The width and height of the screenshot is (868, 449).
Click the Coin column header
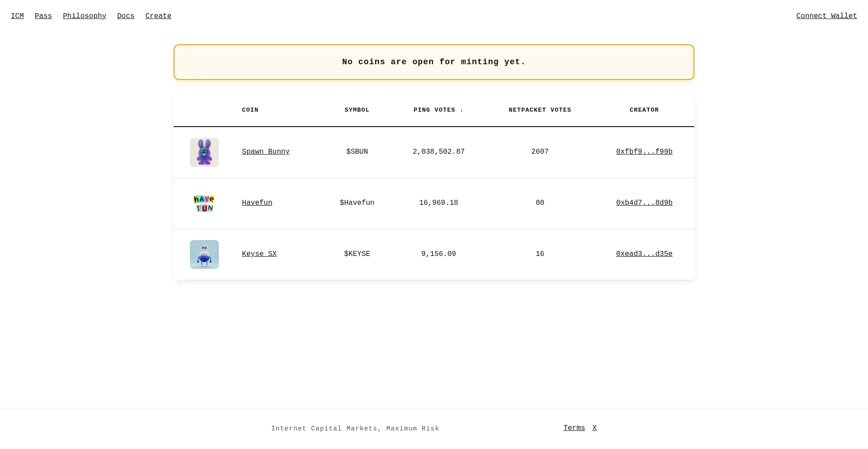250,110
